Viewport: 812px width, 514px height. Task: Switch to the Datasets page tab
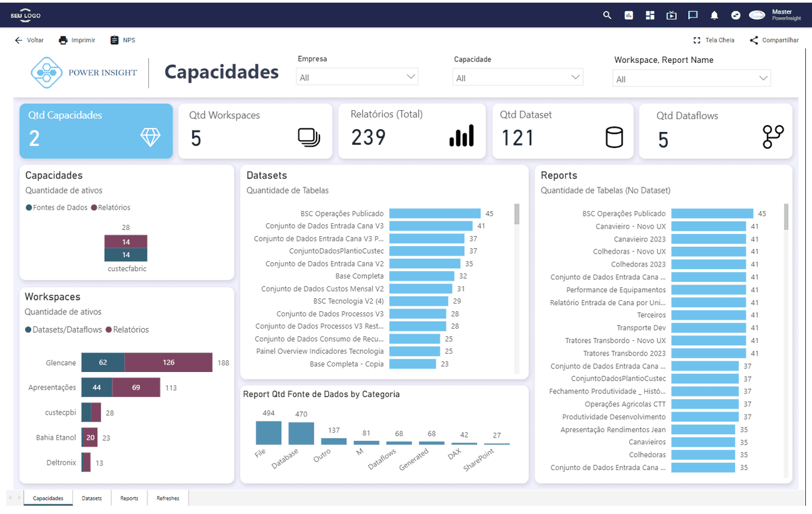click(92, 498)
